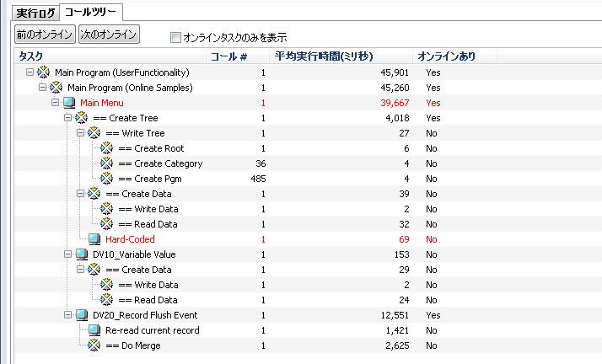Enable オンラインタスクのみを表示 checkbox

point(175,38)
